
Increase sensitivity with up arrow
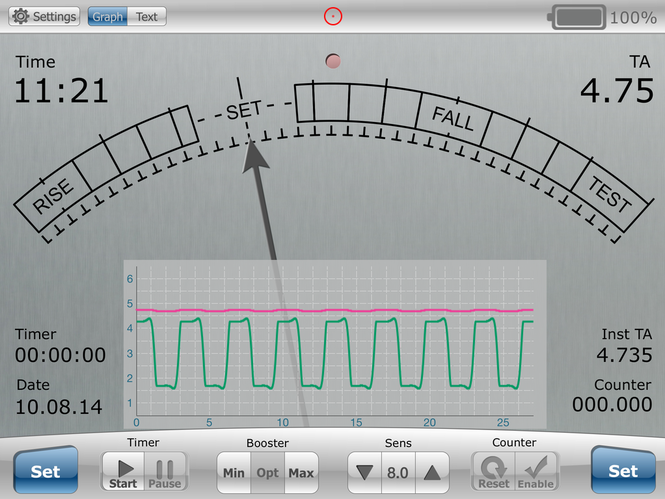click(431, 472)
